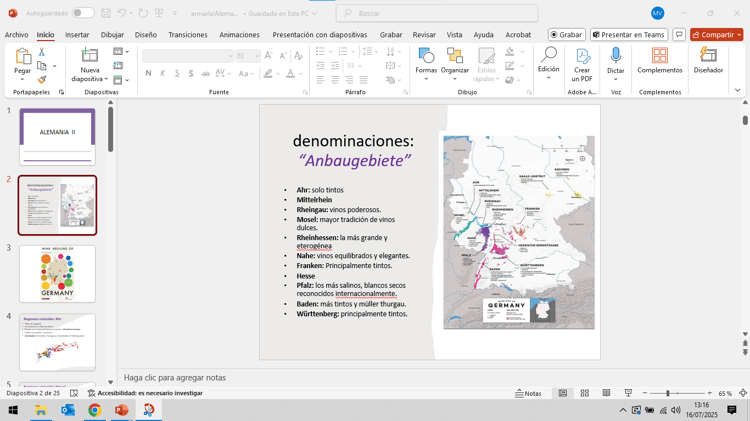Screen dimensions: 750x421
Task: Start slideshow from status bar icon
Action: click(x=628, y=393)
